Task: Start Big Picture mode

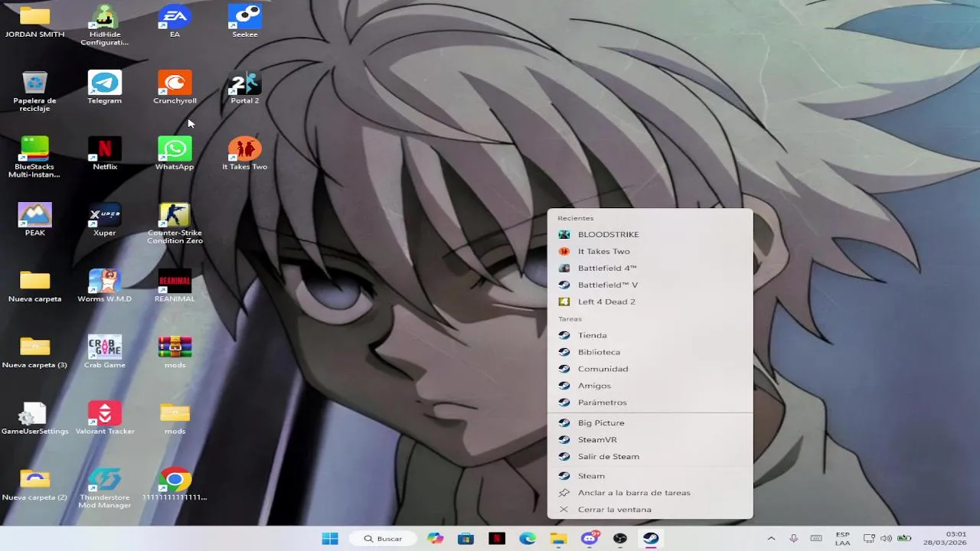Action: (x=650, y=422)
